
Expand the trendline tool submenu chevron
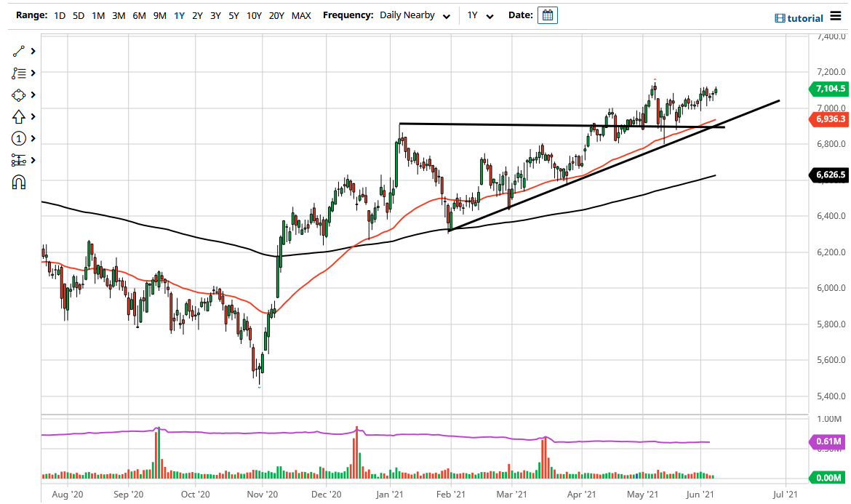point(32,51)
